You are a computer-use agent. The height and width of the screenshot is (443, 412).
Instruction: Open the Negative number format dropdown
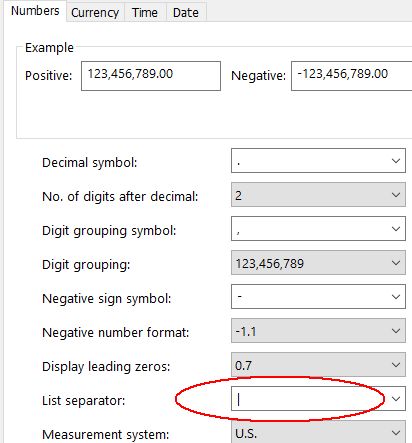(318, 331)
